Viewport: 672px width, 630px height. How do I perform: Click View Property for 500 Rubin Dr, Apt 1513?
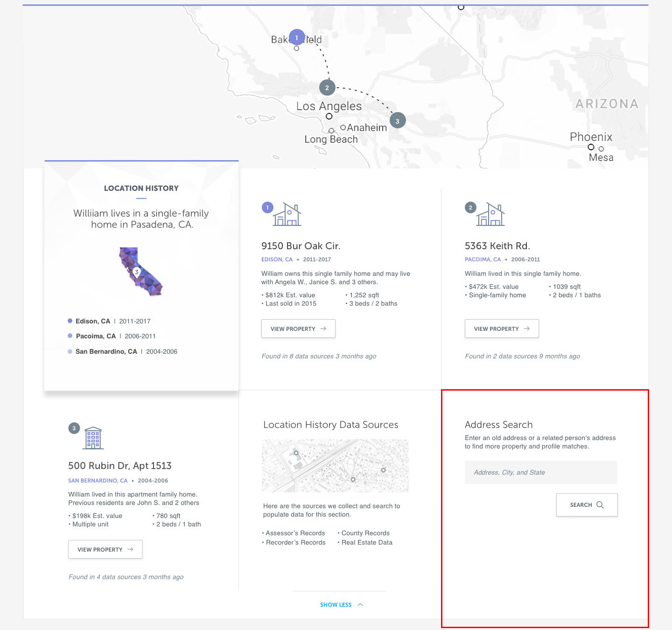point(105,549)
